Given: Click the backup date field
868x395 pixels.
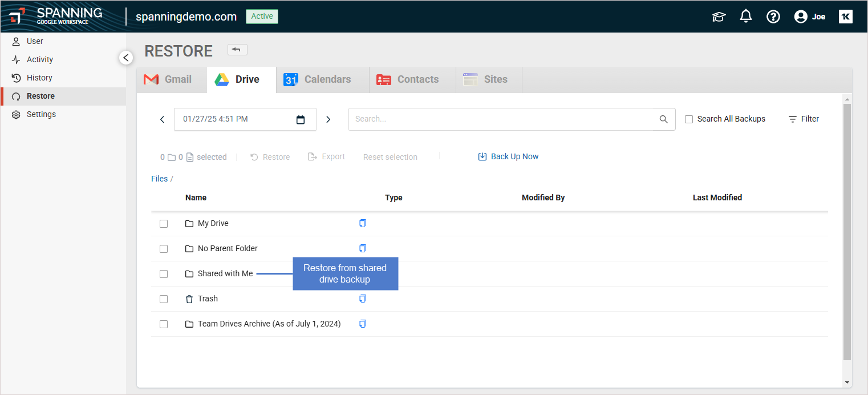Looking at the screenshot, I should click(245, 119).
